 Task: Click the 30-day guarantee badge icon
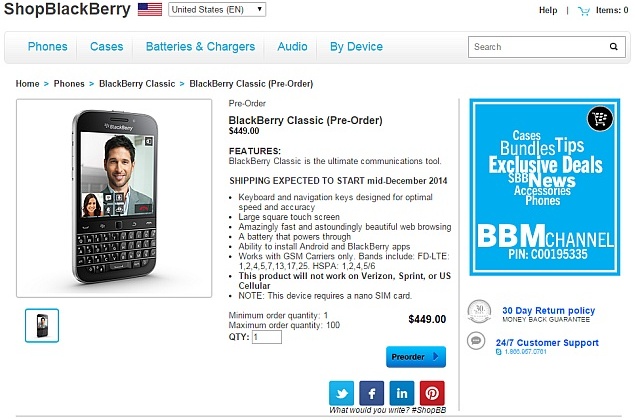479,311
